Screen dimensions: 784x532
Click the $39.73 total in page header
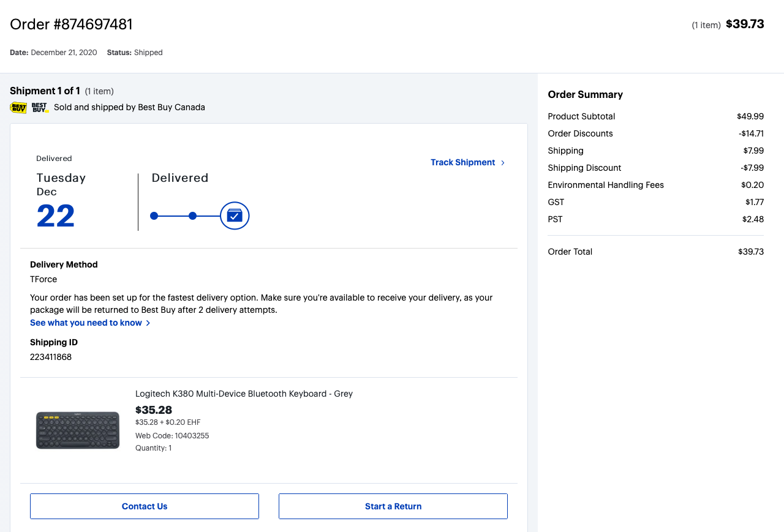[745, 24]
